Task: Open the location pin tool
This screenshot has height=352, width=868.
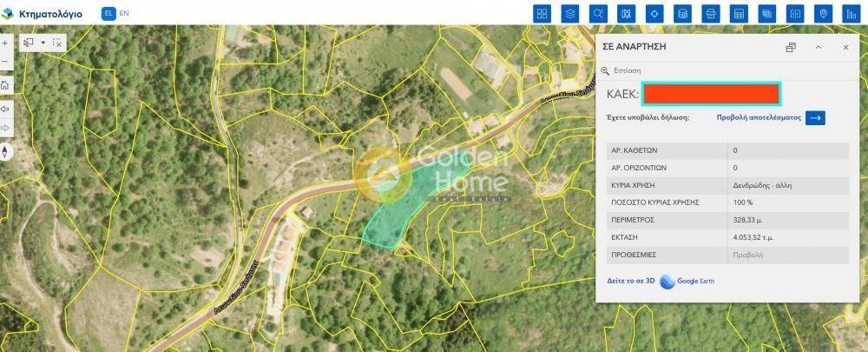Action: [x=823, y=14]
